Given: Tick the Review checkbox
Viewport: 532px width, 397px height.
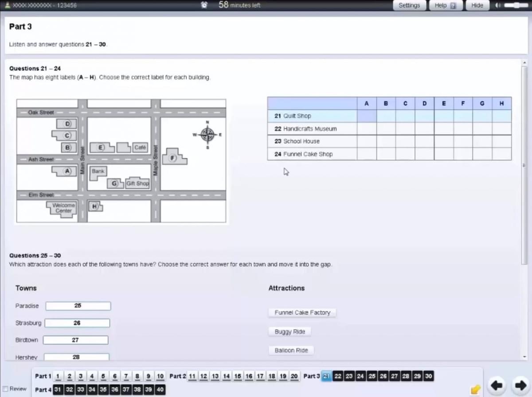Looking at the screenshot, I should tap(5, 389).
